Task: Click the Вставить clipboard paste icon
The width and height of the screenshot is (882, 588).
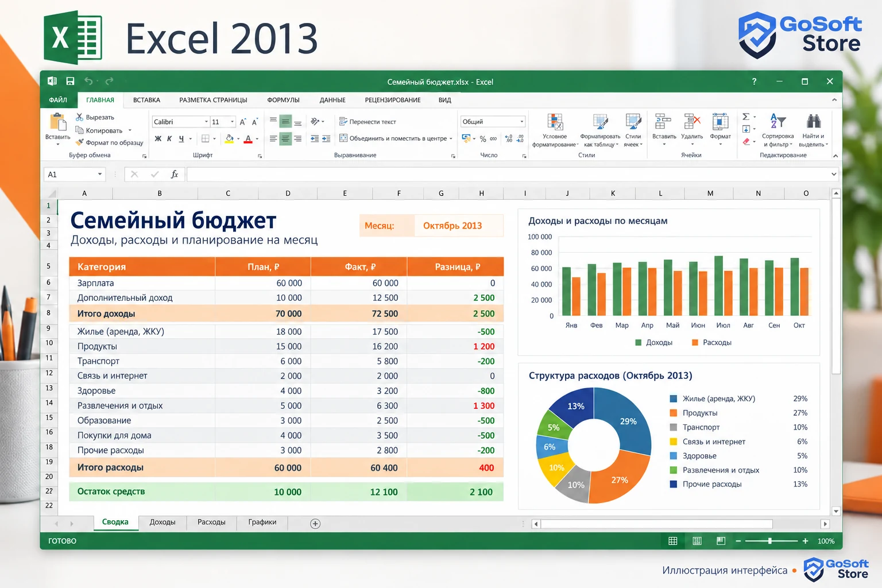Action: [58, 122]
